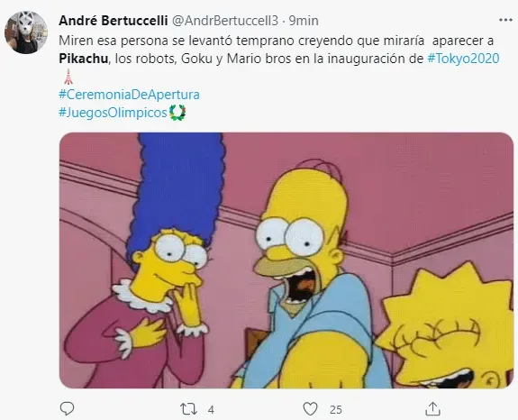
Task: Click the André Bertuccelli display name
Action: coord(114,21)
